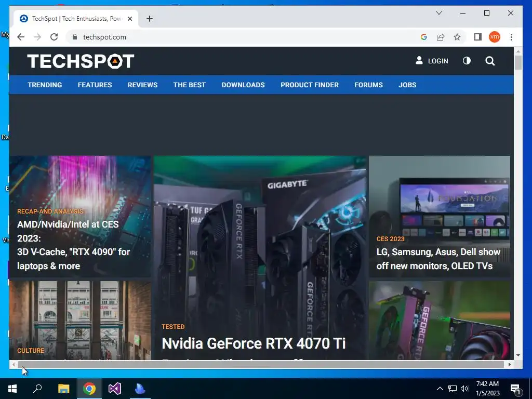Open a new tab with the plus button
This screenshot has height=399, width=532.
(150, 19)
